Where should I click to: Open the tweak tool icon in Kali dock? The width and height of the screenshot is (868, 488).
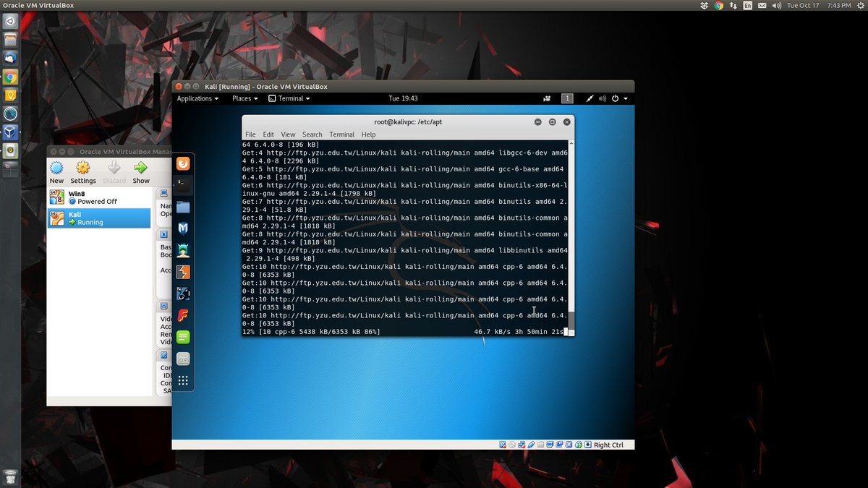pyautogui.click(x=183, y=359)
